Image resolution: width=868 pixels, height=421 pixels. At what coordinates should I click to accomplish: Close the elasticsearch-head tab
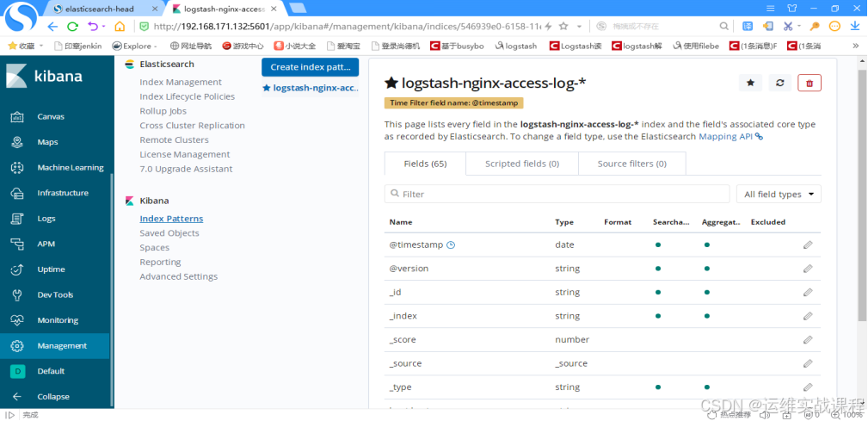pyautogui.click(x=155, y=9)
